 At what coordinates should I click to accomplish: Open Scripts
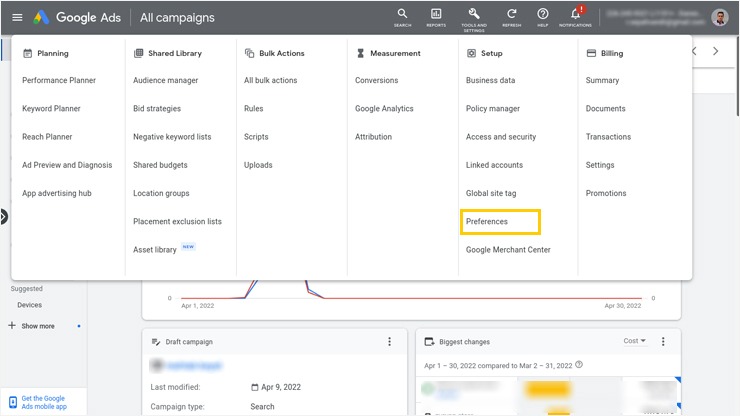pos(256,137)
